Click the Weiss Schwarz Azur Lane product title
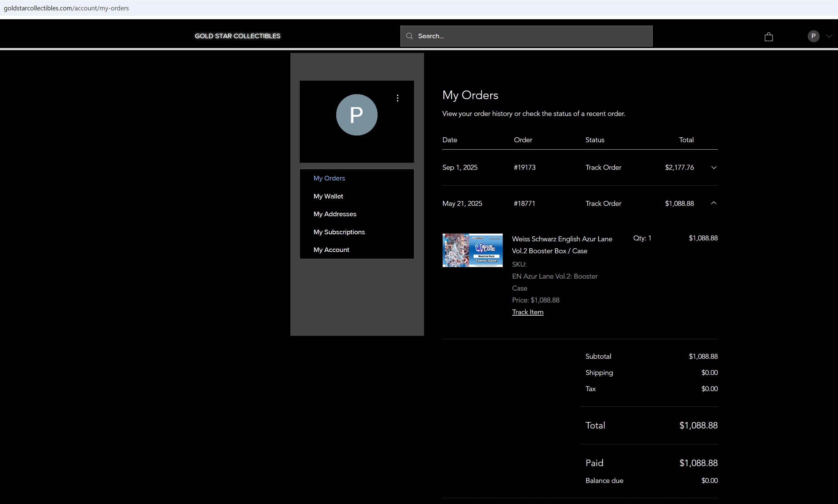This screenshot has height=504, width=838. (561, 245)
